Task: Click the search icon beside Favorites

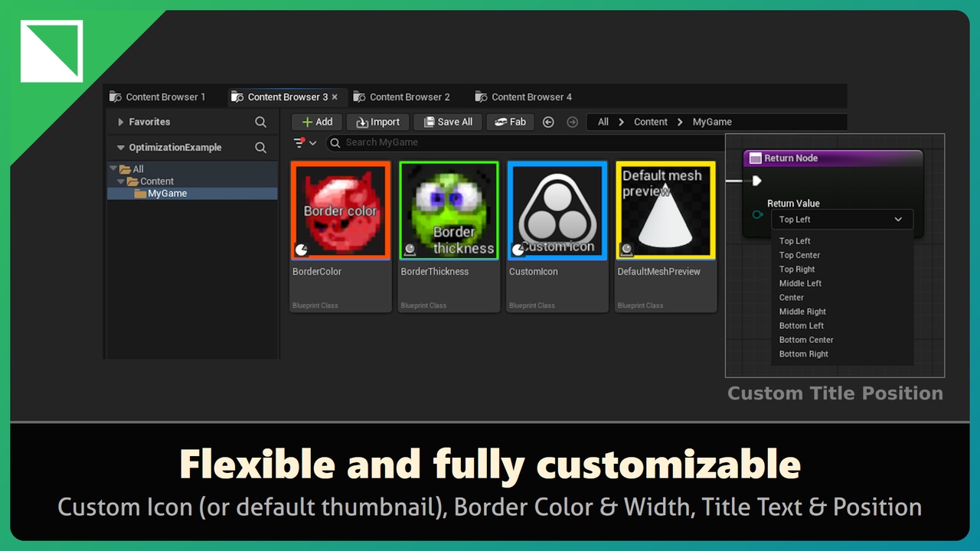Action: click(261, 122)
